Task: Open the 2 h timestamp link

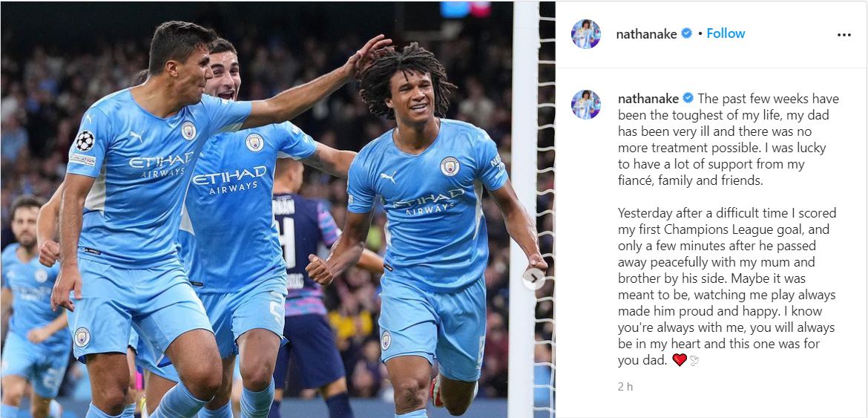Action: click(x=625, y=386)
